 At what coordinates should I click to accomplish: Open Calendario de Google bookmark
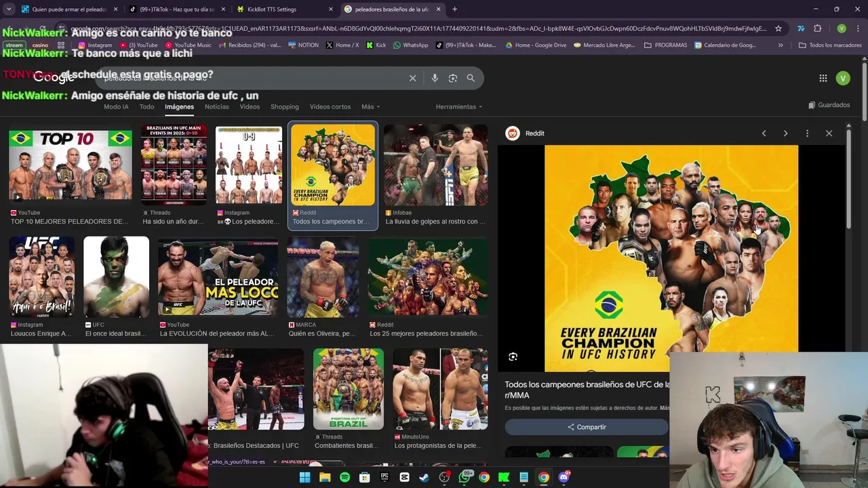(725, 45)
